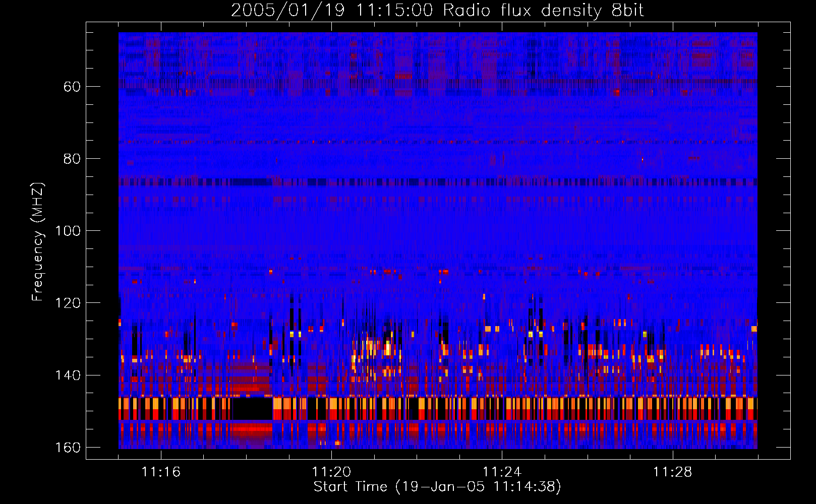The height and width of the screenshot is (504, 816).
Task: Select the 11:20 time tick label
Action: [x=331, y=472]
